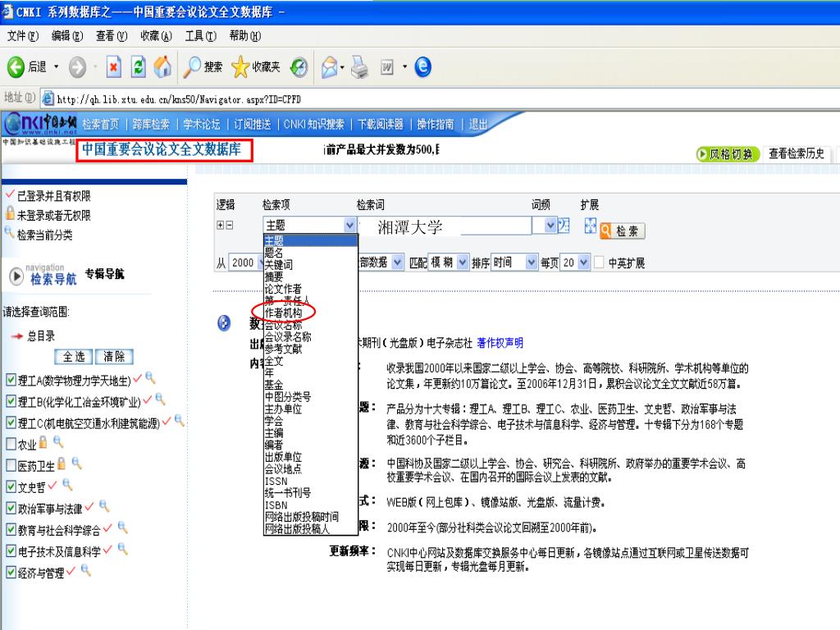Click the 检索导航 play arrow icon

click(x=16, y=276)
